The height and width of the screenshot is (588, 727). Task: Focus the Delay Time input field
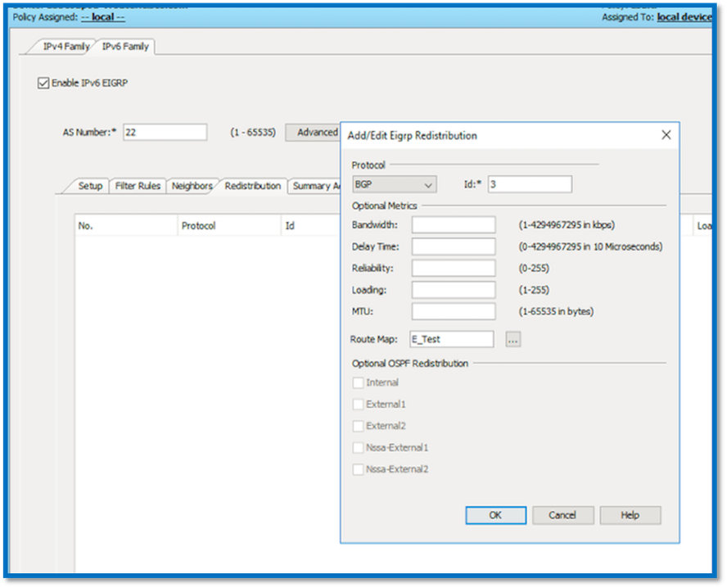click(x=454, y=247)
